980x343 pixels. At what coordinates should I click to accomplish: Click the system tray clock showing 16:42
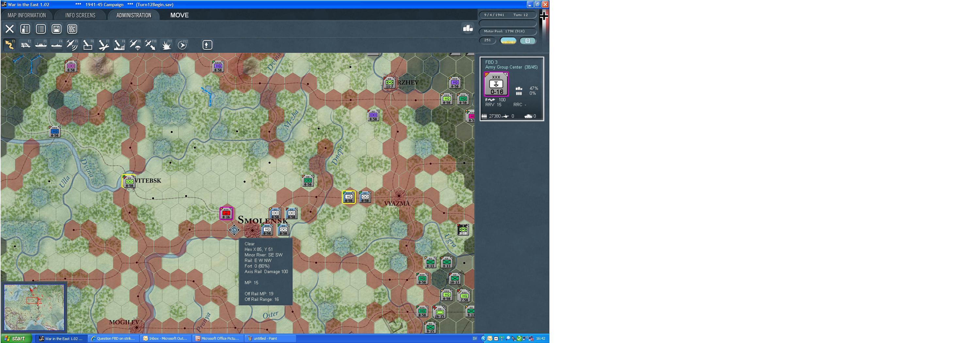(541, 338)
